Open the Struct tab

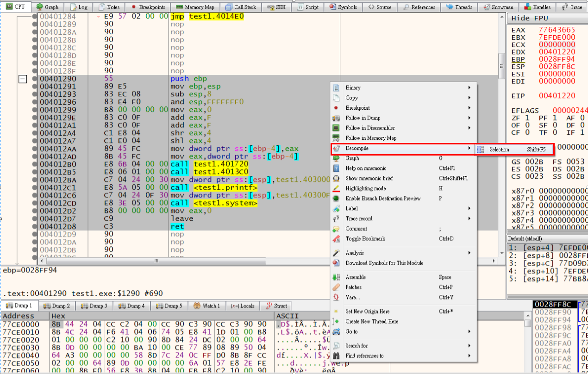point(276,306)
